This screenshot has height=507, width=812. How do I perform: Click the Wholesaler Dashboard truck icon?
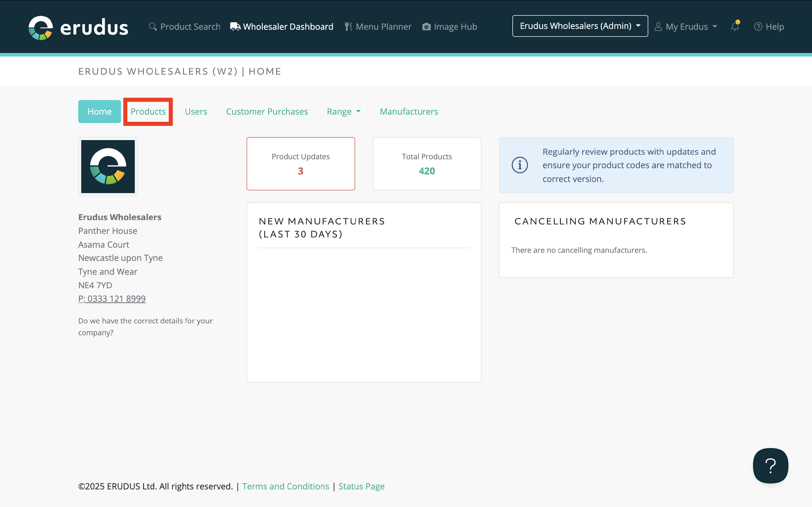235,26
